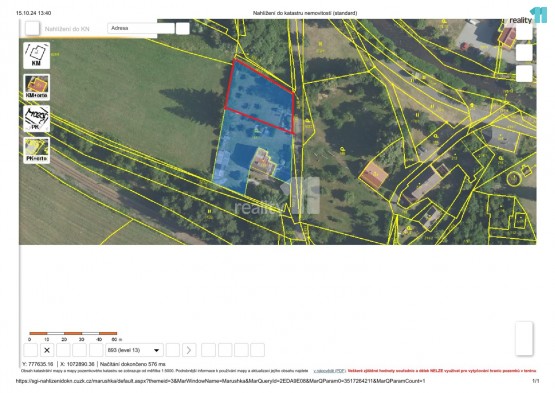Viewport: 555px width, 393px height.
Task: Click the orange-roofed house on the map
Action: tap(374, 175)
